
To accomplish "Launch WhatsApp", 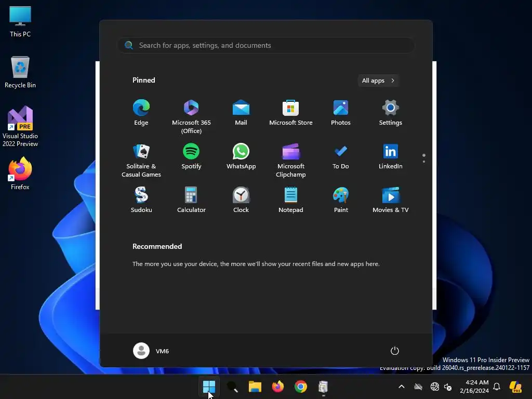I will click(x=241, y=156).
